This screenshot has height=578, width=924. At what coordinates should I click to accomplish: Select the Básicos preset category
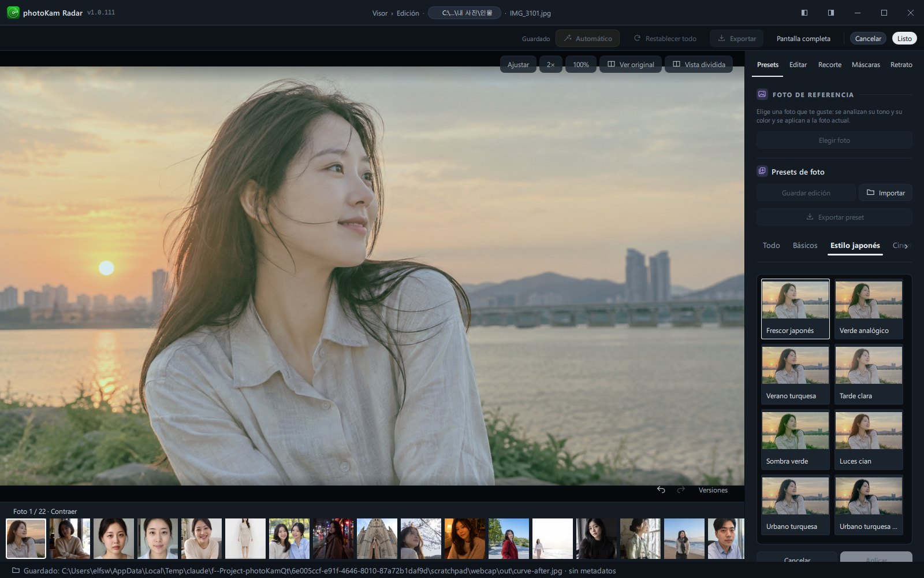tap(805, 246)
